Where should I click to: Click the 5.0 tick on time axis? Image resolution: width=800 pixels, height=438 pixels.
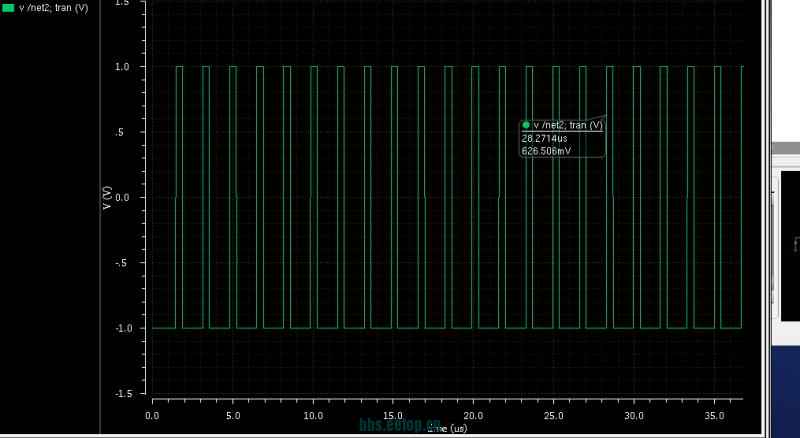233,416
